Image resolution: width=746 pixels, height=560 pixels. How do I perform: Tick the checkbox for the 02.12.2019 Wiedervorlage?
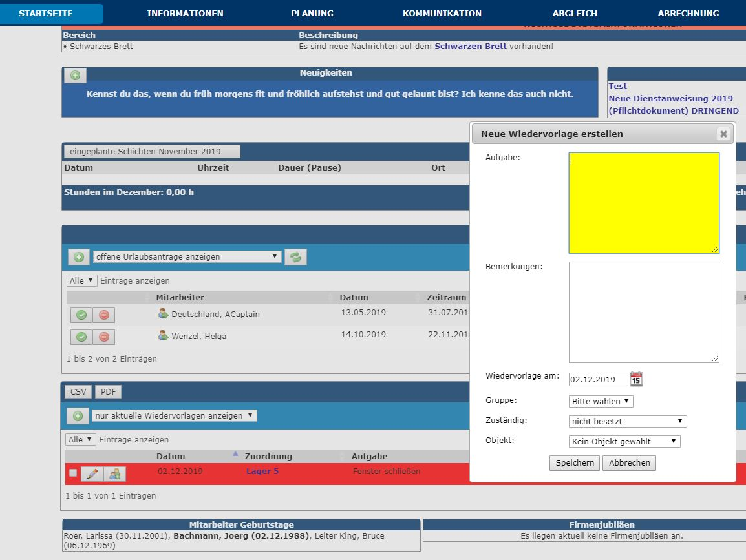pos(73,473)
